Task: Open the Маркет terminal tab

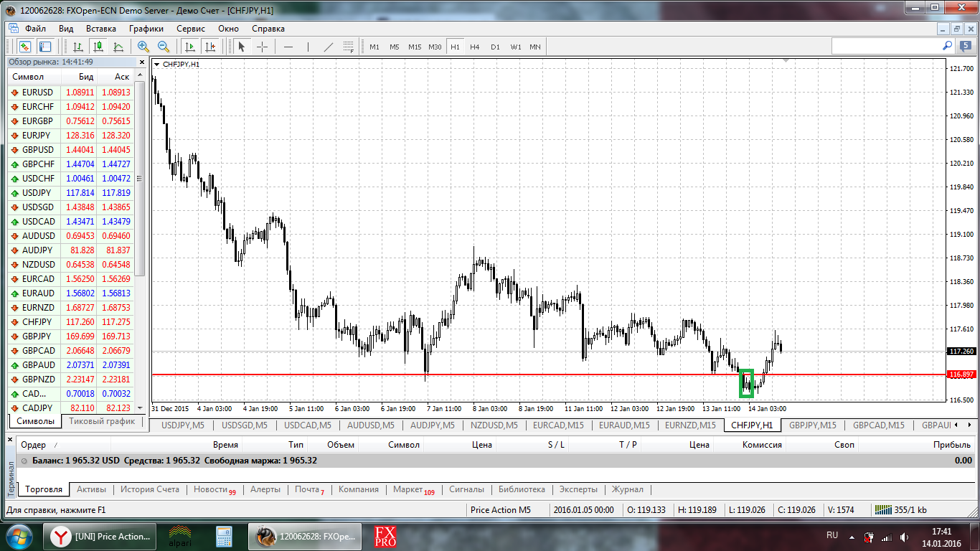Action: tap(414, 490)
